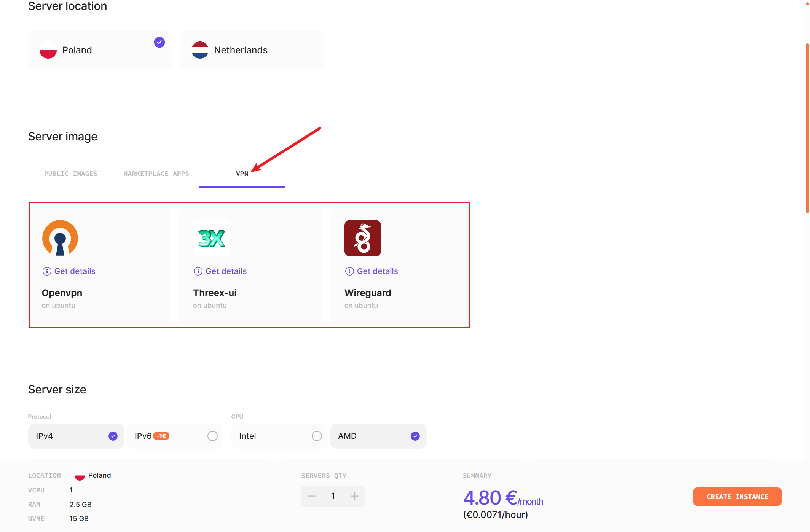The height and width of the screenshot is (532, 810).
Task: Click info icon beside Wireguard Get details
Action: pos(349,271)
